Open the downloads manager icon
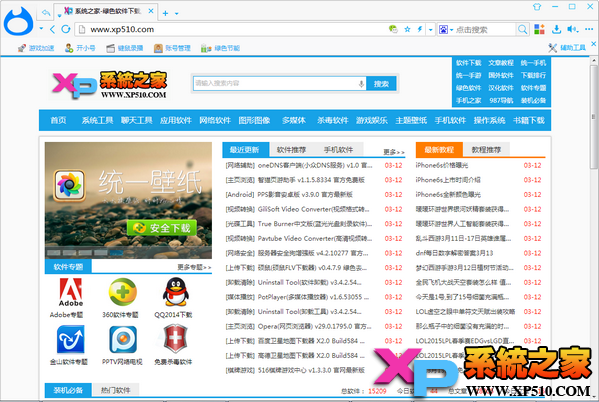Viewport: 599px width, 402px height. pos(556,29)
